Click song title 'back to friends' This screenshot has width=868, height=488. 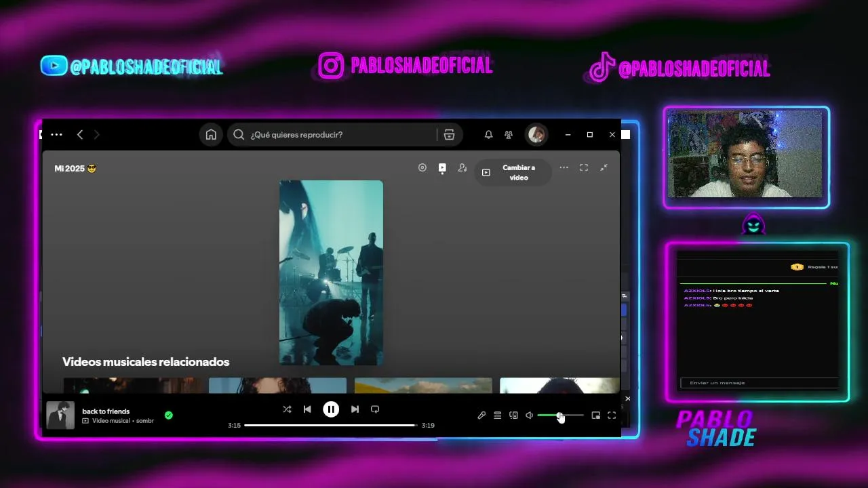106,411
